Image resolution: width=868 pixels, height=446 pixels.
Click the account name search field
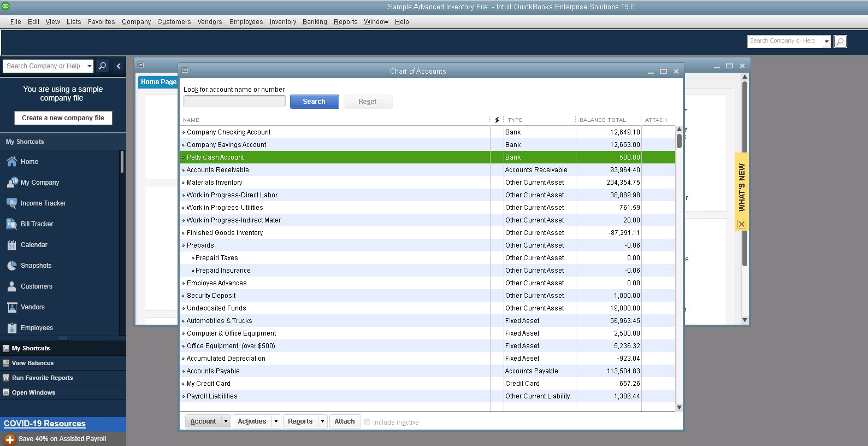point(234,102)
